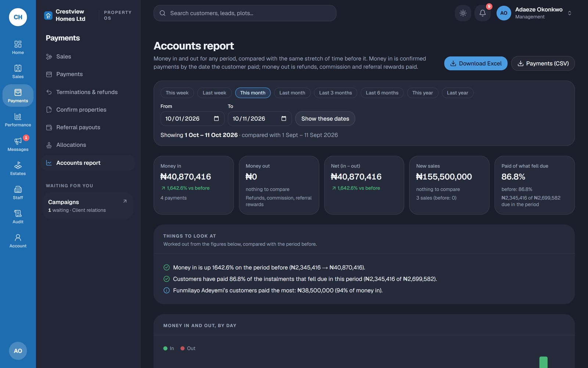Open the To date calendar picker
The image size is (588, 368).
tap(284, 118)
